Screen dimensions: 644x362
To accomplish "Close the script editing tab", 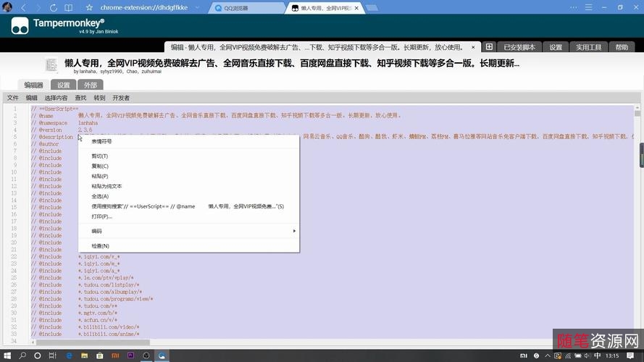I will [x=473, y=47].
